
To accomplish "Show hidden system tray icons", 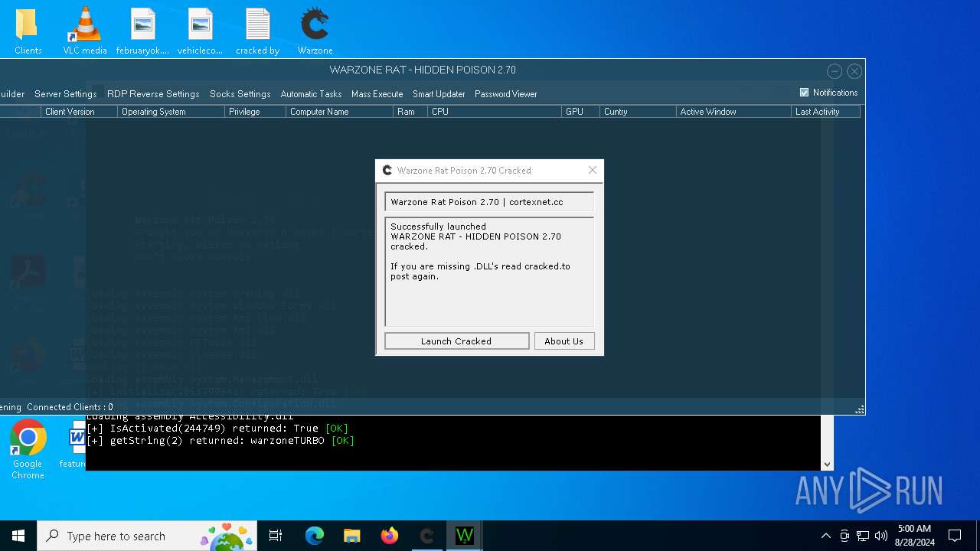I will point(825,536).
